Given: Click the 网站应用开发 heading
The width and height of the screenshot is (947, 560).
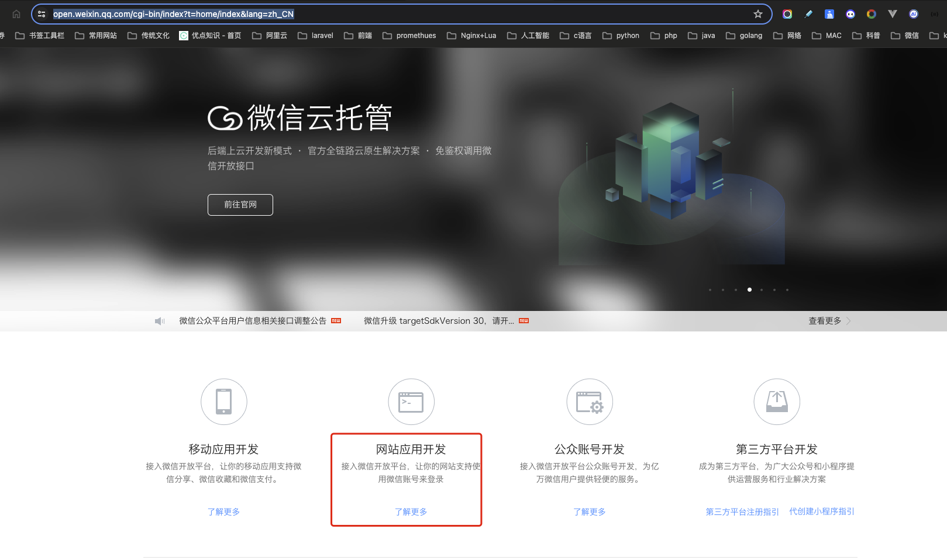Looking at the screenshot, I should click(411, 449).
